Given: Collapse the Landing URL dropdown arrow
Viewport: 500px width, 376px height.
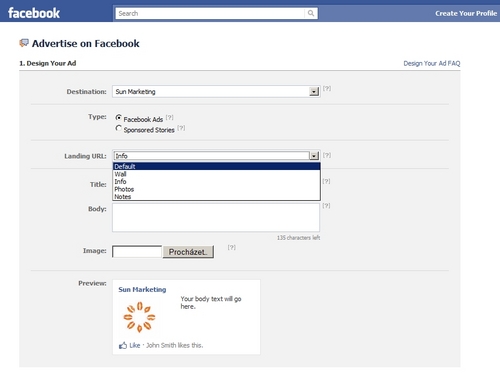Looking at the screenshot, I should coord(314,156).
